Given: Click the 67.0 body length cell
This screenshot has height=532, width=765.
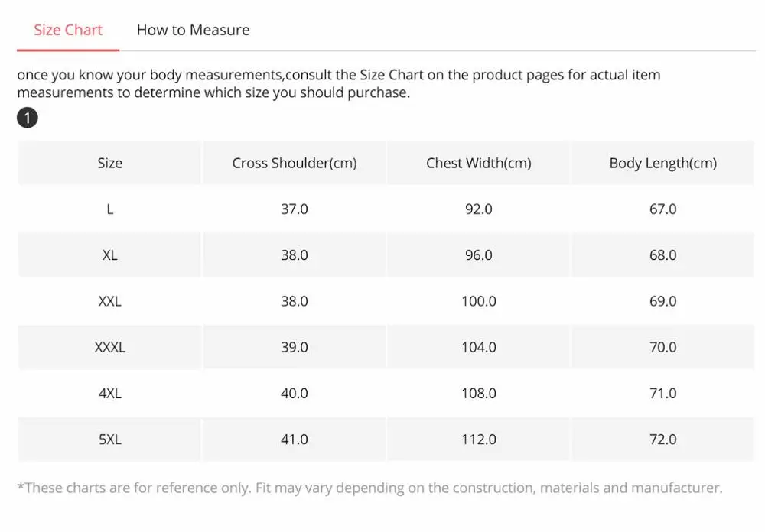Looking at the screenshot, I should [x=662, y=209].
